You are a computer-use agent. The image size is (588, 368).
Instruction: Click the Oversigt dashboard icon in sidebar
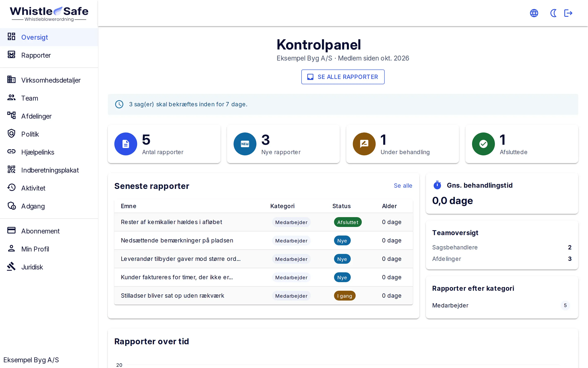tap(11, 37)
